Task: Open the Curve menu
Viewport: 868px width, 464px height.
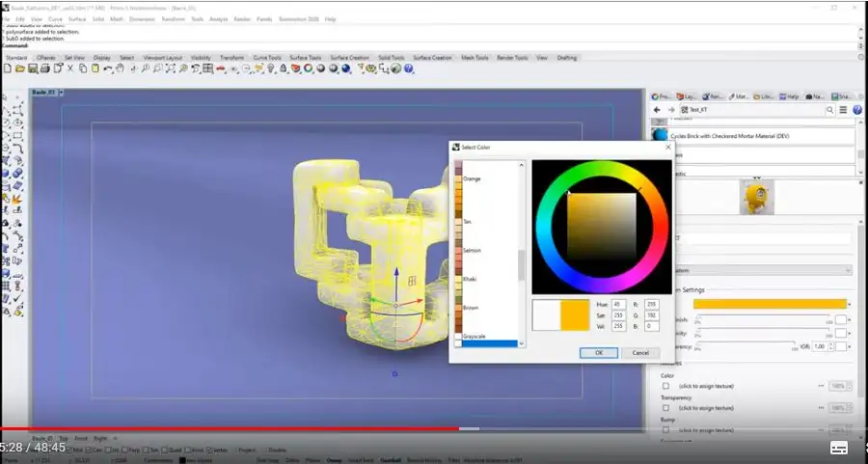Action: (x=55, y=19)
